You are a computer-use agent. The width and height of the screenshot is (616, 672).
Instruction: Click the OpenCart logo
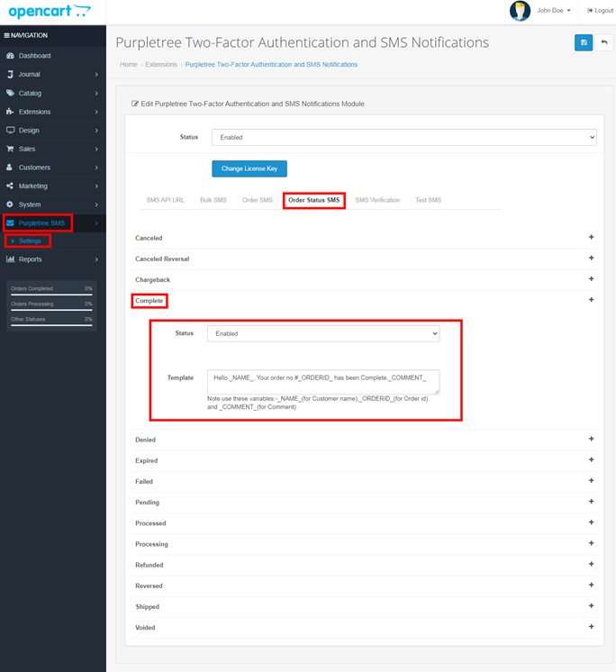point(50,11)
